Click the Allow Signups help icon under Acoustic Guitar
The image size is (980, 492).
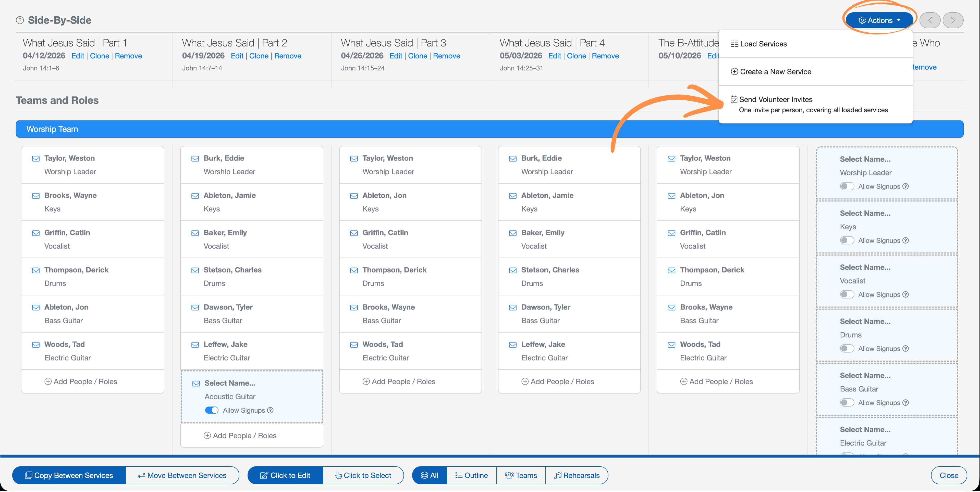tap(270, 411)
